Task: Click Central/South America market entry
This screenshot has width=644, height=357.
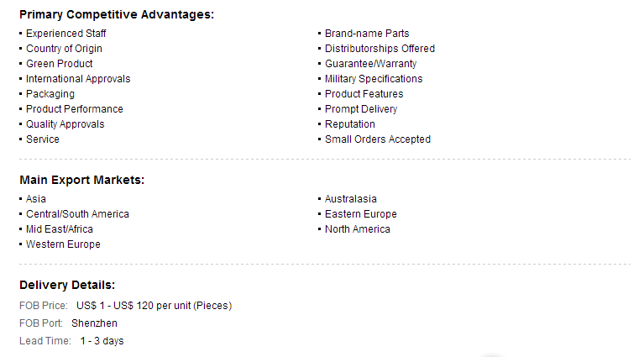Action: [77, 214]
